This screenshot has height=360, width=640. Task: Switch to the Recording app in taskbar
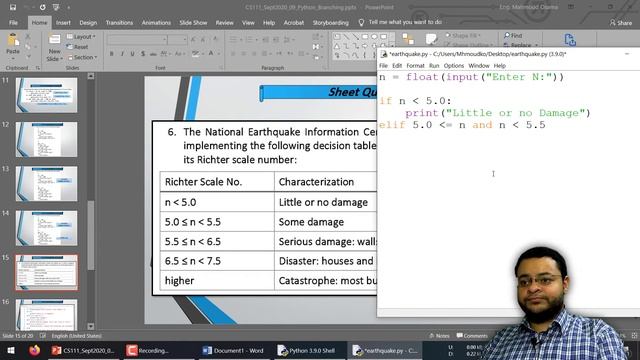coord(148,351)
